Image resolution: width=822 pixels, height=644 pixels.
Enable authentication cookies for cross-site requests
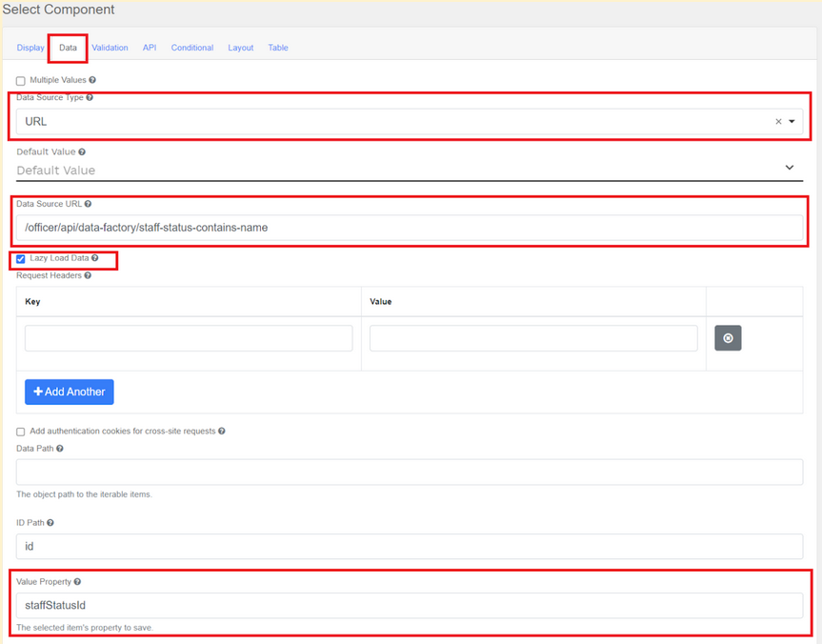[21, 432]
